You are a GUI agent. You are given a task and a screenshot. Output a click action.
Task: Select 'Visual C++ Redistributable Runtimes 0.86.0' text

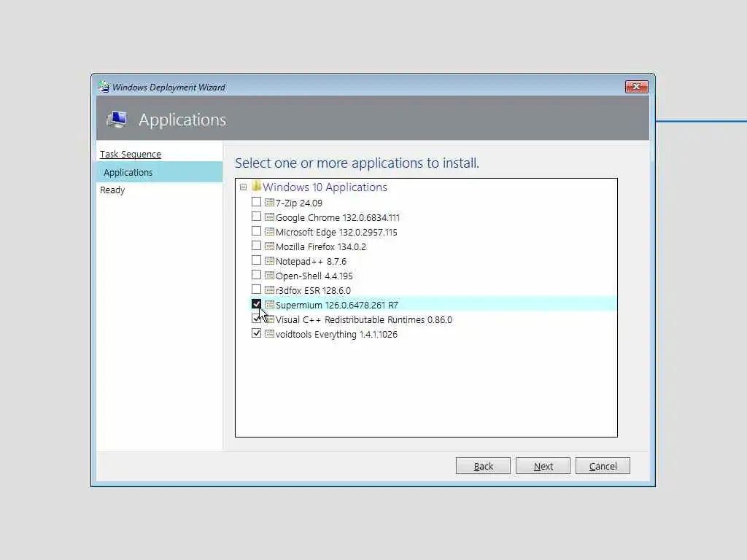point(364,320)
